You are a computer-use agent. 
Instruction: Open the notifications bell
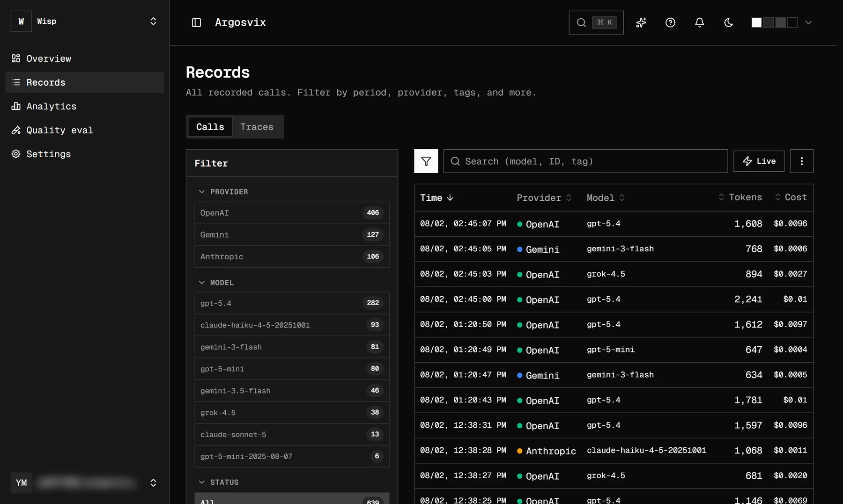click(699, 22)
